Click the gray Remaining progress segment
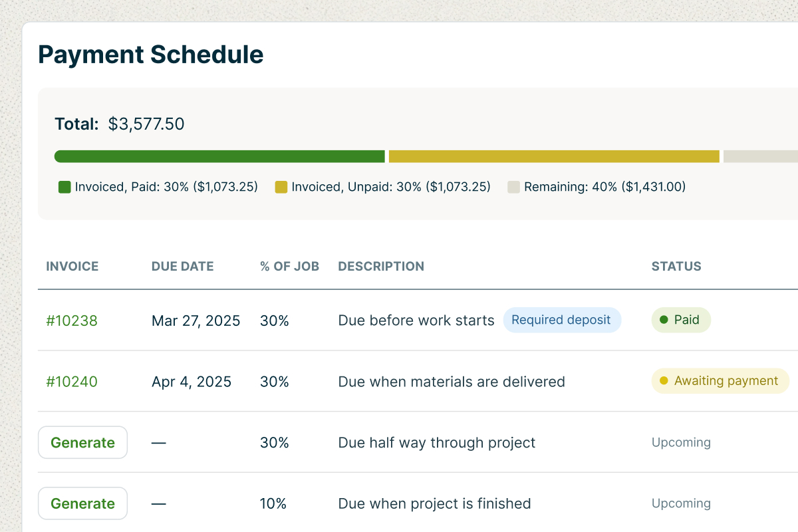This screenshot has height=532, width=798. [x=761, y=156]
